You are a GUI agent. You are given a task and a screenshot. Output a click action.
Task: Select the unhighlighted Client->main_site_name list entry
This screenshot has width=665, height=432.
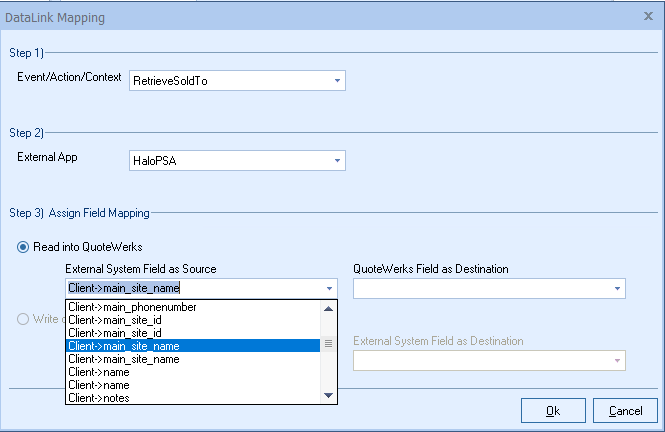point(124,359)
